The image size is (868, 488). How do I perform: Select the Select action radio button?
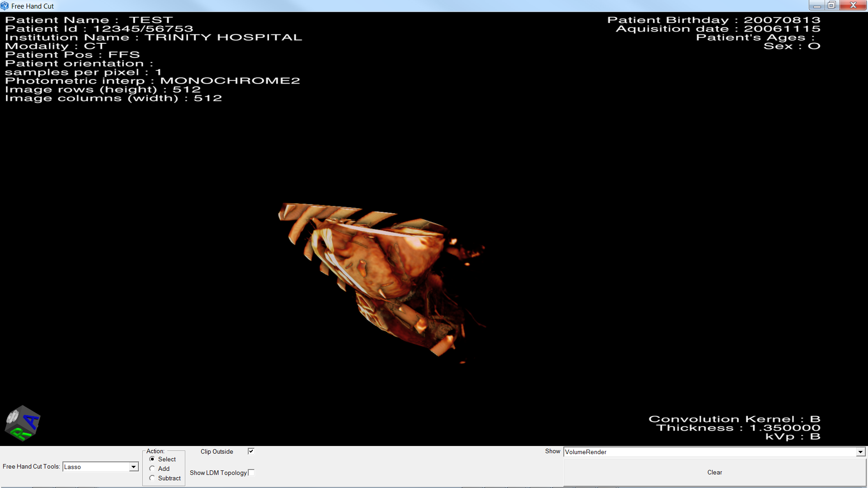pos(152,459)
